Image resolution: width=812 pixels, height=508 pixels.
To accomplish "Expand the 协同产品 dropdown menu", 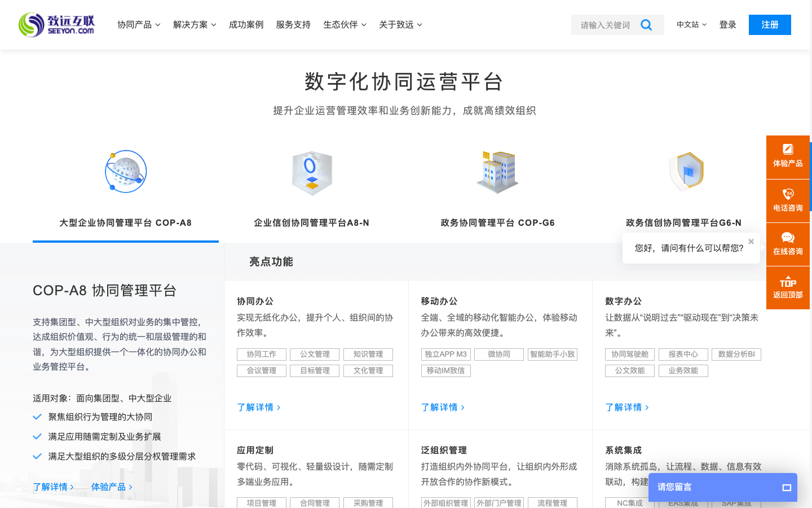I will pyautogui.click(x=138, y=25).
